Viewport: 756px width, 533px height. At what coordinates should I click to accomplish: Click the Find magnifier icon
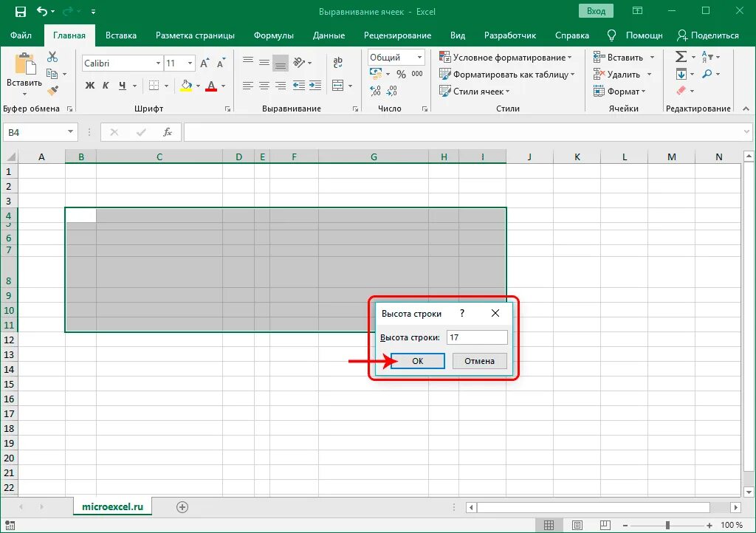707,74
